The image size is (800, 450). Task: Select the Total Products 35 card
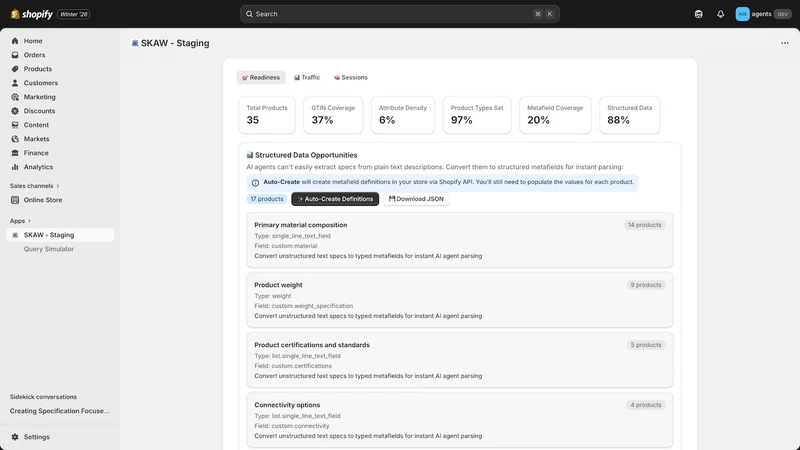pyautogui.click(x=267, y=115)
